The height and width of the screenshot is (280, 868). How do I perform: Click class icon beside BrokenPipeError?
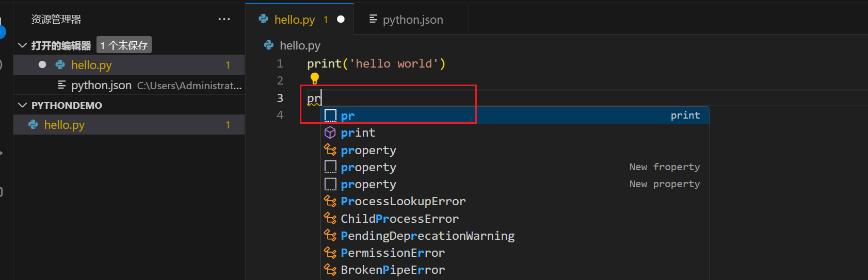click(x=330, y=270)
